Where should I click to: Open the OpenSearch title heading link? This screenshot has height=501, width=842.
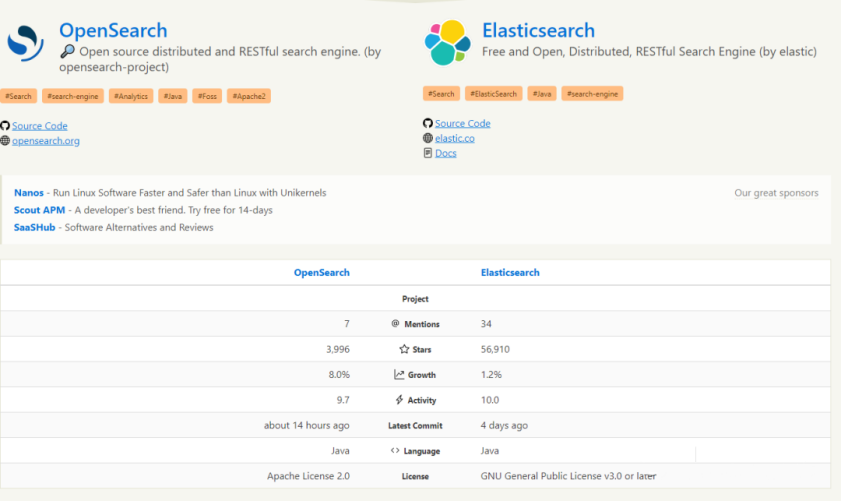tap(113, 30)
